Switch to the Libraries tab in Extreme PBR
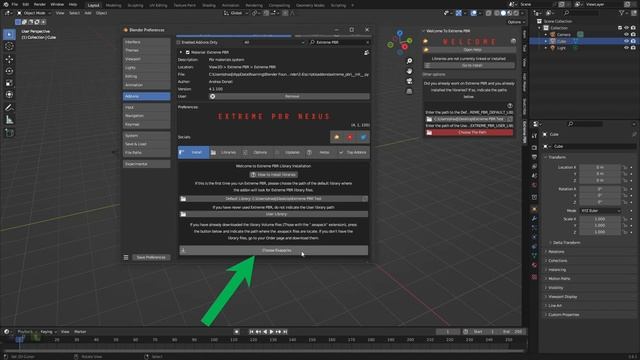Image resolution: width=640 pixels, height=360 pixels. click(x=225, y=152)
